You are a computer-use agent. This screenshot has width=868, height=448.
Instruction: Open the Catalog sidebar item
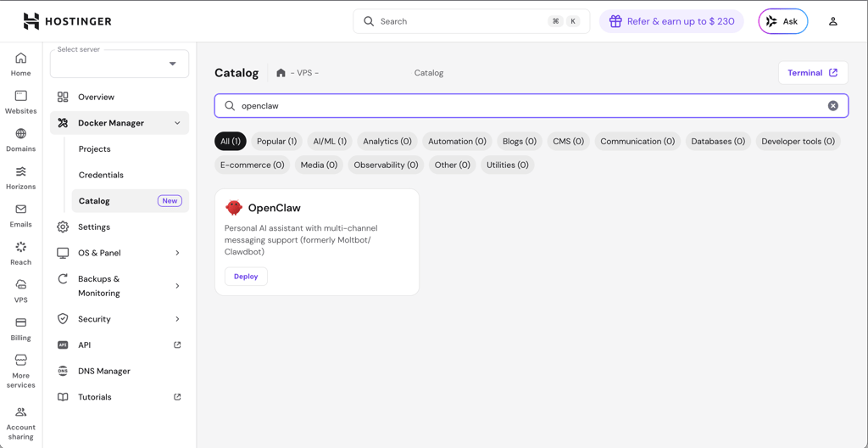click(131, 201)
